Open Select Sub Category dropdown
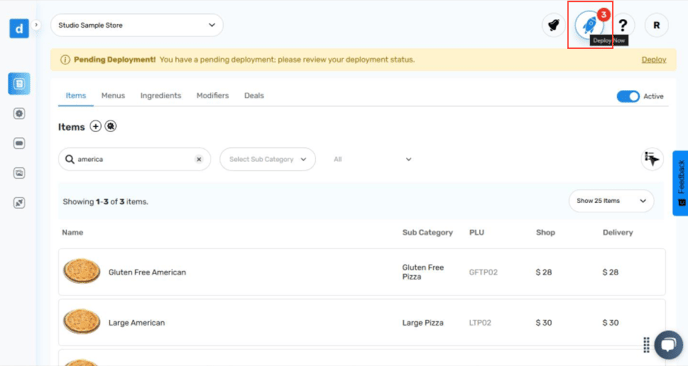Viewport: 688px width, 366px height. pyautogui.click(x=268, y=159)
